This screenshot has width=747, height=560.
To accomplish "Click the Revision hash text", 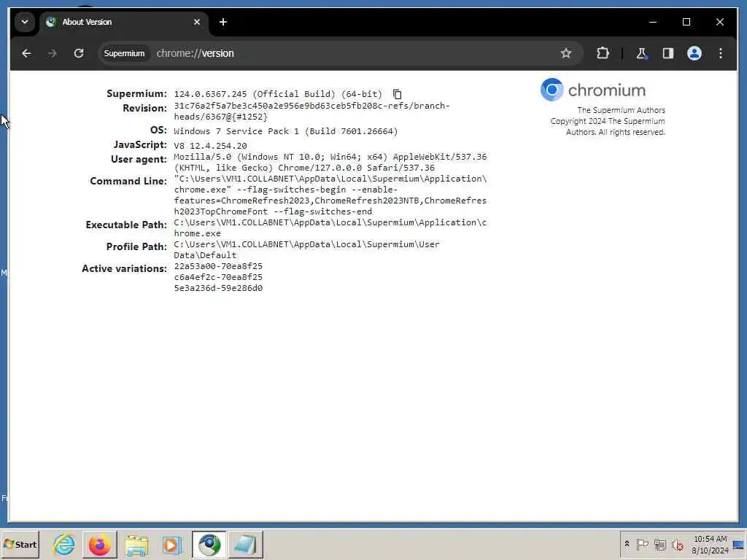I will tap(311, 111).
